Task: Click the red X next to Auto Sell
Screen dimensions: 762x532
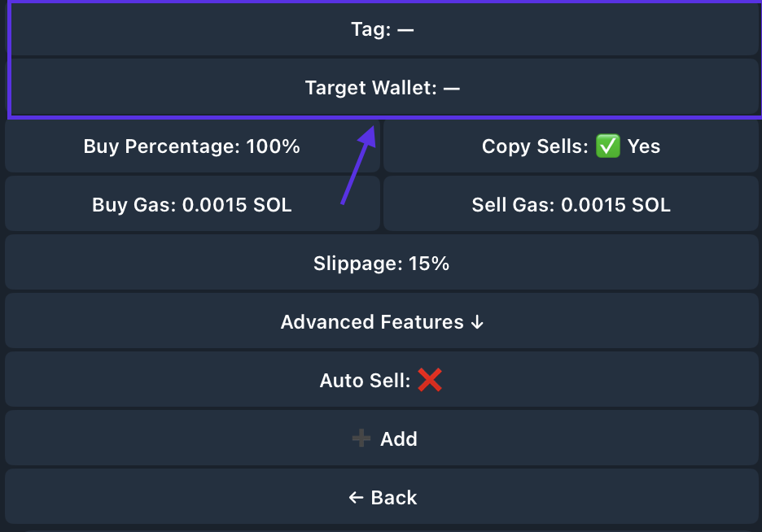Action: pyautogui.click(x=430, y=380)
